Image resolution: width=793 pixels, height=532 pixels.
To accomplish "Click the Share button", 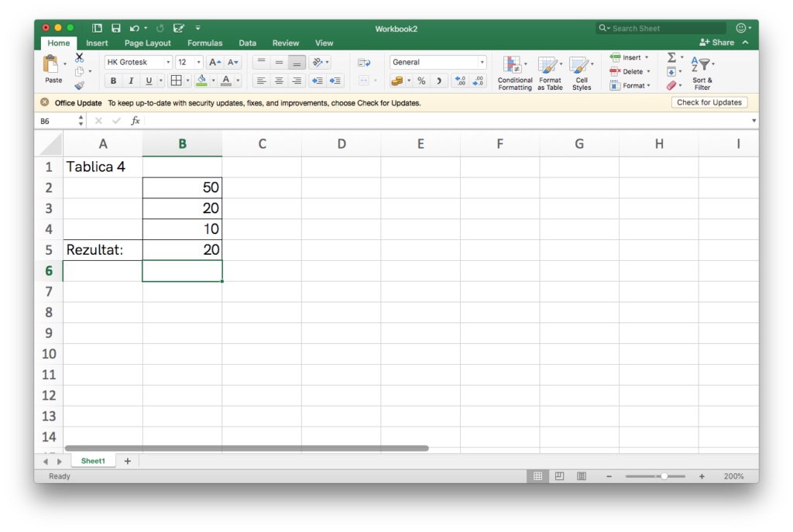I will (x=717, y=43).
